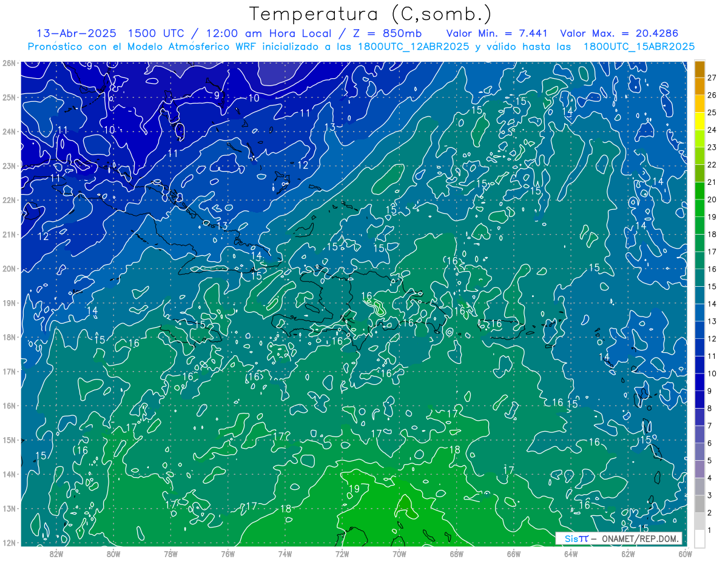Click the '80W' longitude label
The width and height of the screenshot is (728, 562).
click(113, 553)
